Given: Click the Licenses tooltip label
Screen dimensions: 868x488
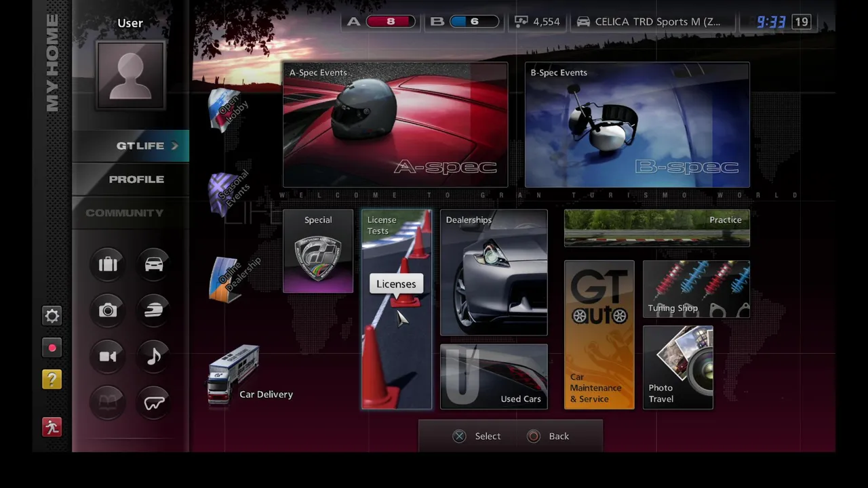Looking at the screenshot, I should [396, 284].
